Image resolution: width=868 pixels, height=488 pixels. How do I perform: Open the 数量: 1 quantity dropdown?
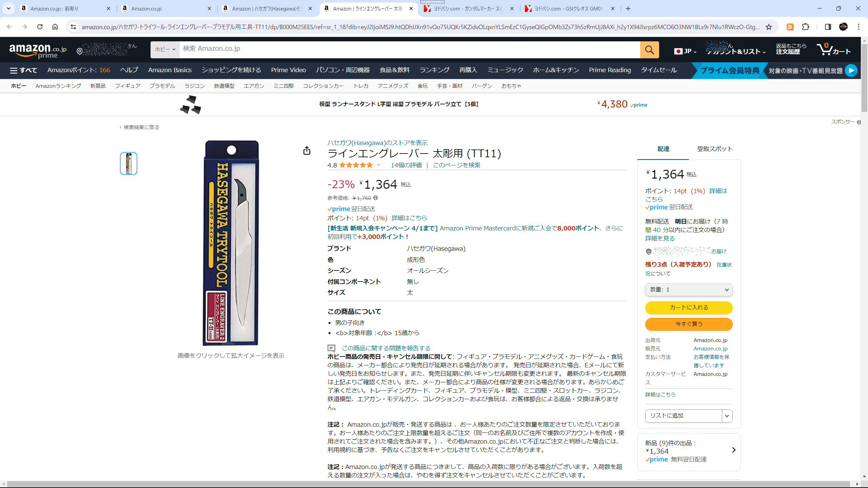[689, 289]
